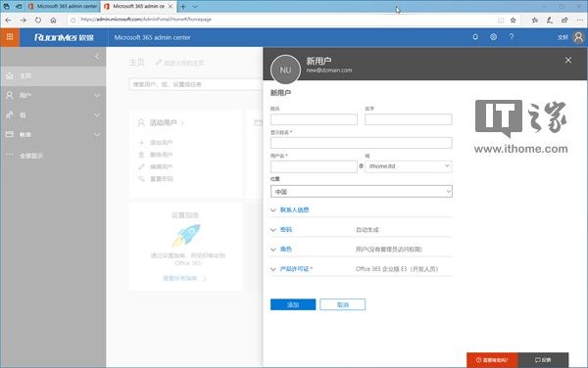Click the address bar URL

point(147,20)
